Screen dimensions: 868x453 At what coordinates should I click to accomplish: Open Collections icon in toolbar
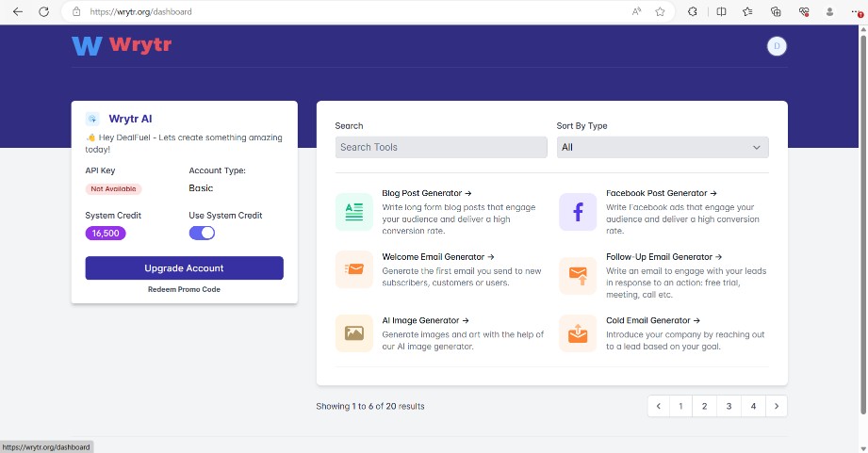click(x=776, y=11)
